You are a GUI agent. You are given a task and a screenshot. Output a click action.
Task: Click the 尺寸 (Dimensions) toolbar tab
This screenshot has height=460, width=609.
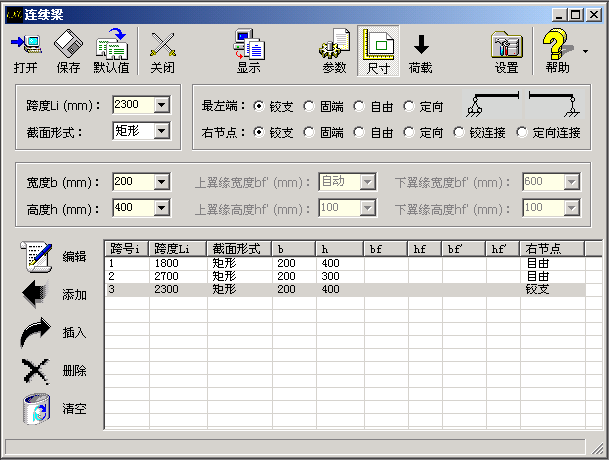pyautogui.click(x=378, y=46)
